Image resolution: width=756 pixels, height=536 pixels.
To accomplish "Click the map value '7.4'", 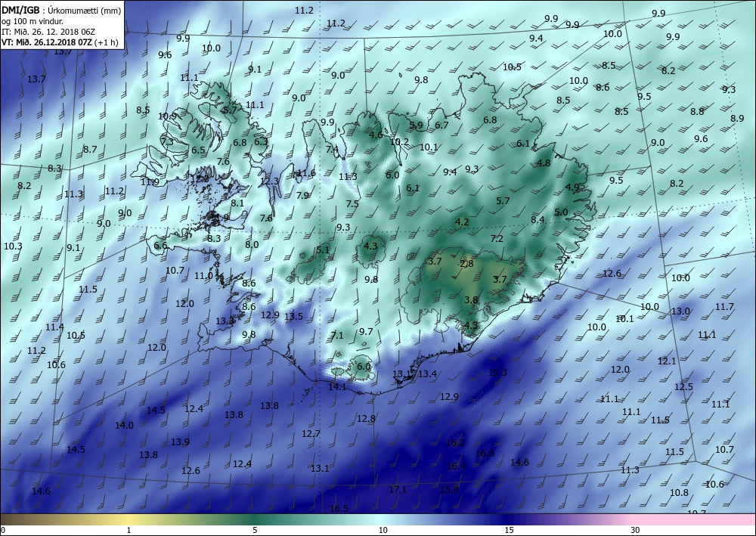I will click(332, 150).
